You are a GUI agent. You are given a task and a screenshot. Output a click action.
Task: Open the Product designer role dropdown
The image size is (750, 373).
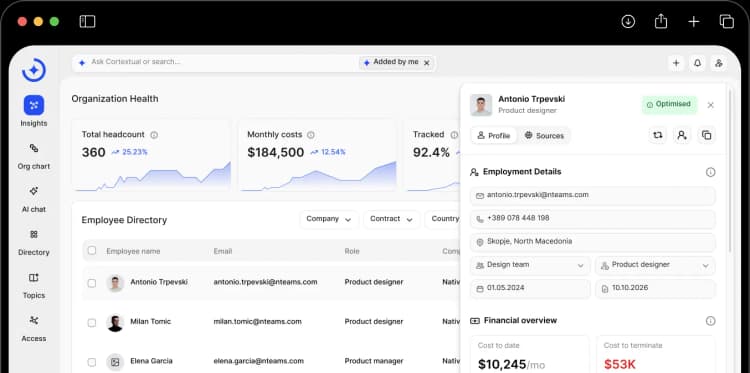(x=655, y=265)
